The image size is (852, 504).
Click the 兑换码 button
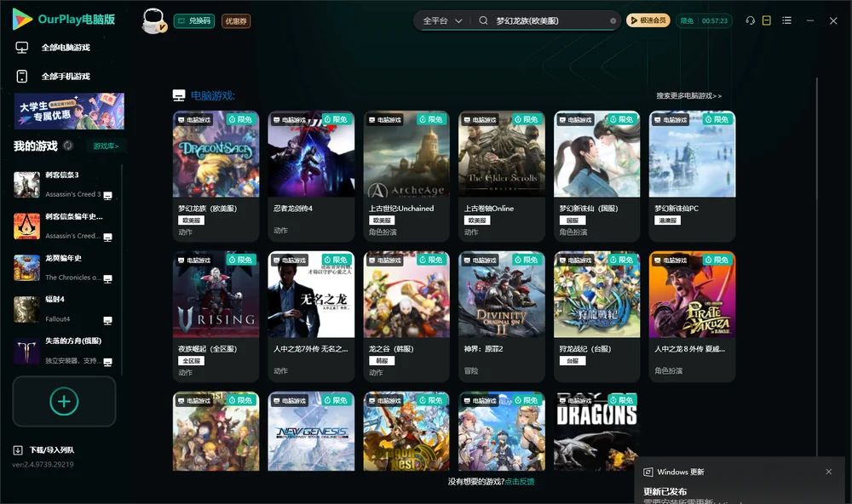[x=194, y=20]
